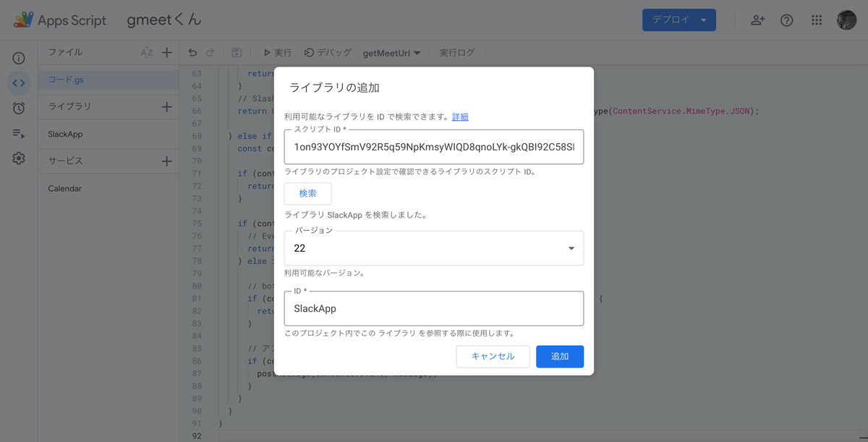Click line number 68 in editor
Screen dimensions: 868x442
click(197, 136)
